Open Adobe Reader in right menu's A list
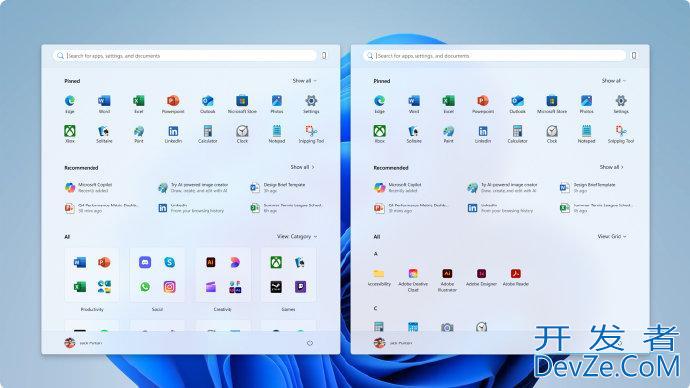The width and height of the screenshot is (690, 388). [x=516, y=277]
